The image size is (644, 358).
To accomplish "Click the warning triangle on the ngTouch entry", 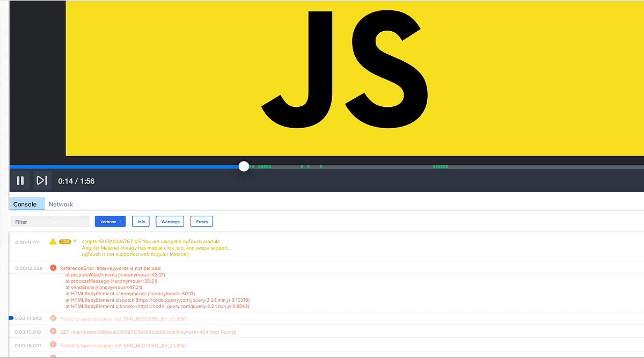I will pyautogui.click(x=52, y=241).
